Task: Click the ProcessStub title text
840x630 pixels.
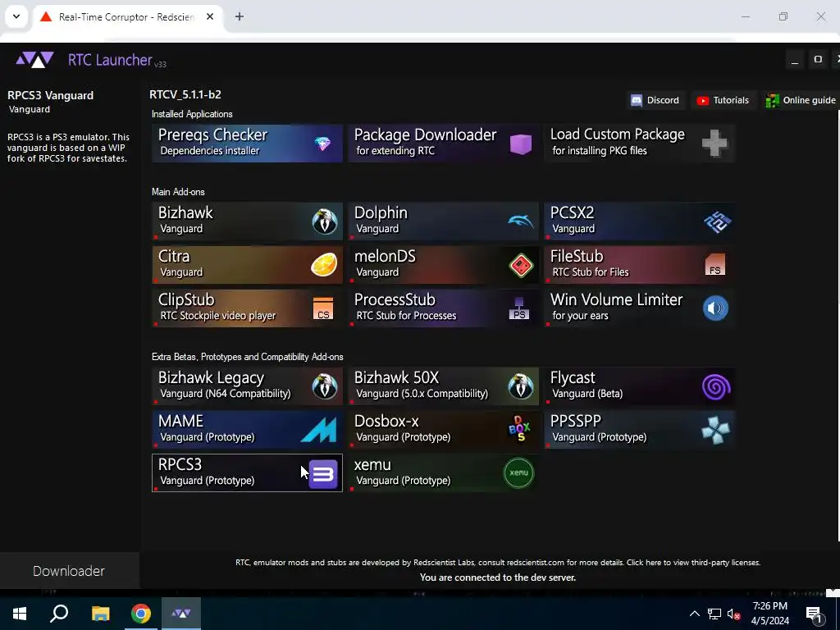Action: [395, 299]
